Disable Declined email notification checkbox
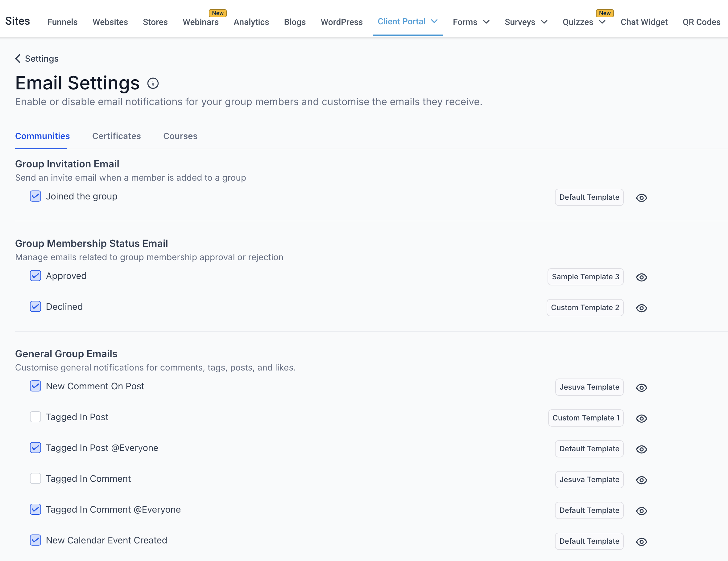The width and height of the screenshot is (728, 561). click(x=35, y=306)
